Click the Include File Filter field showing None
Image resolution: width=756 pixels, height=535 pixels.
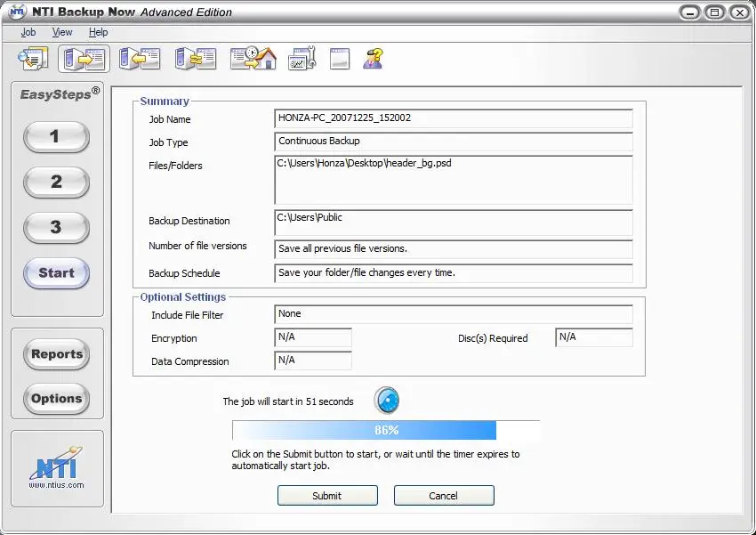(x=454, y=314)
